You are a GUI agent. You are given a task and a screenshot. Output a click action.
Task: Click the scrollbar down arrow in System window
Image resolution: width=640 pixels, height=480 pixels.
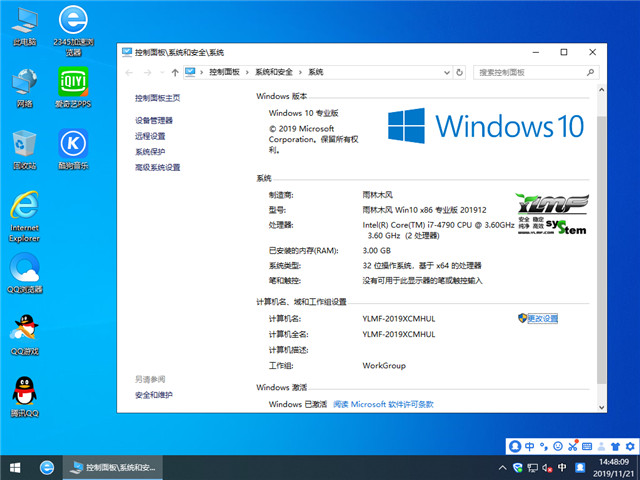[601, 407]
